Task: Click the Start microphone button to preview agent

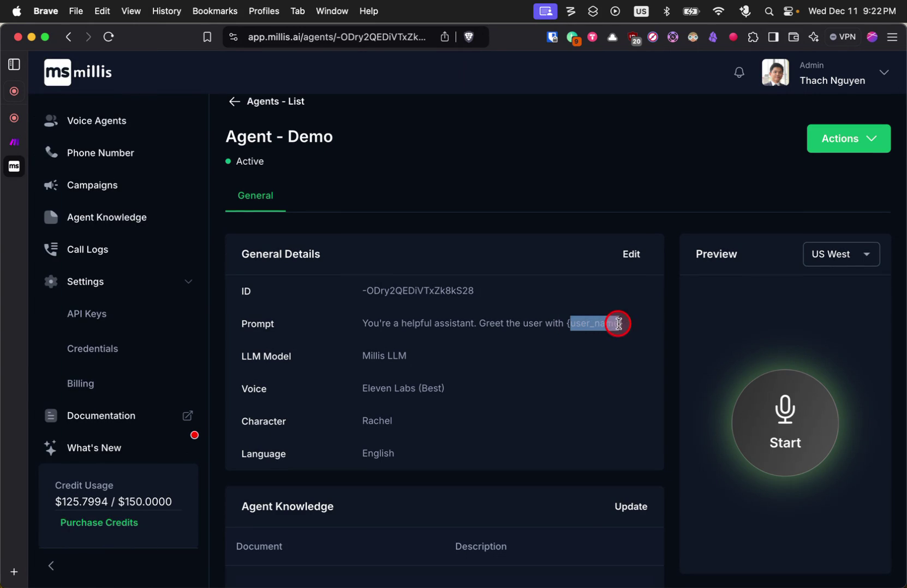Action: point(785,423)
